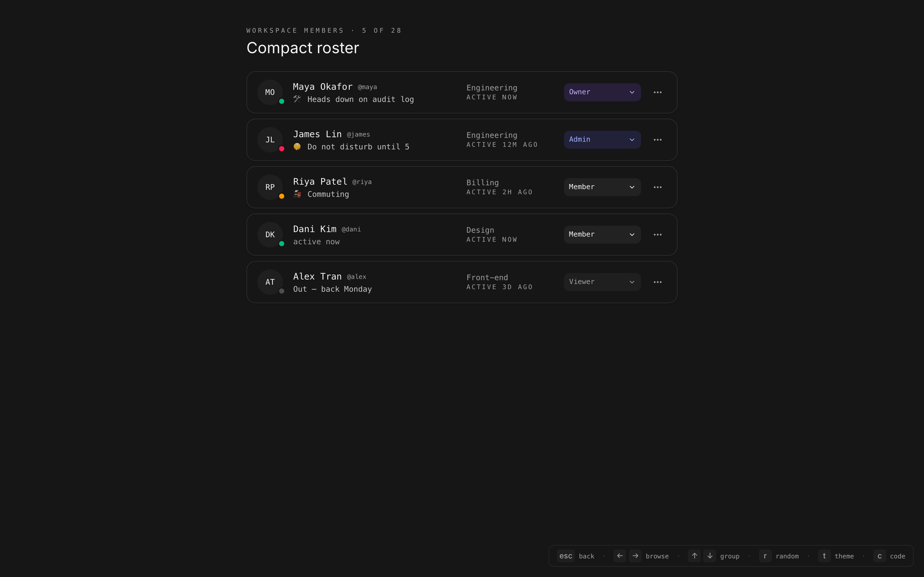The image size is (924, 577).
Task: Open more options for Maya Okafor
Action: pyautogui.click(x=657, y=92)
